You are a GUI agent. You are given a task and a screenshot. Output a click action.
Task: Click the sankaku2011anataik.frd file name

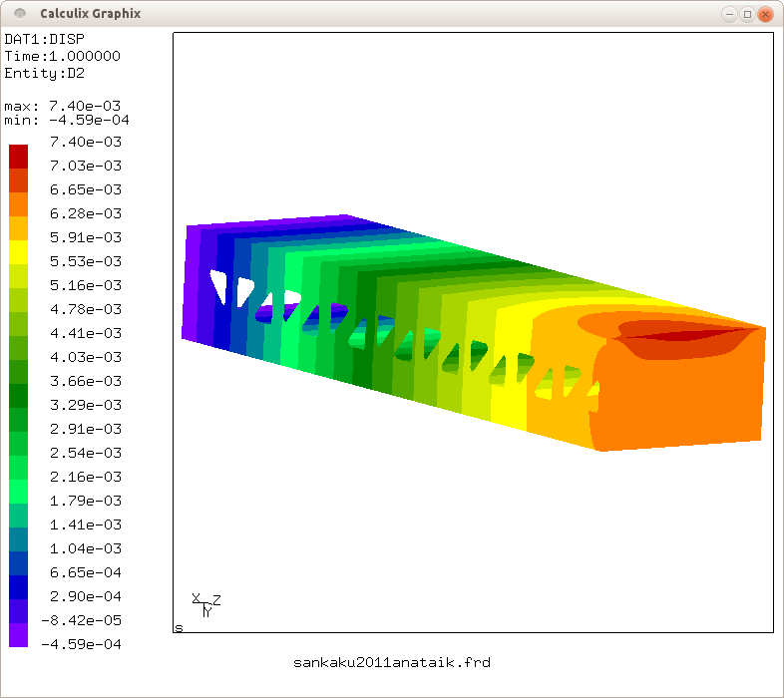tap(391, 663)
